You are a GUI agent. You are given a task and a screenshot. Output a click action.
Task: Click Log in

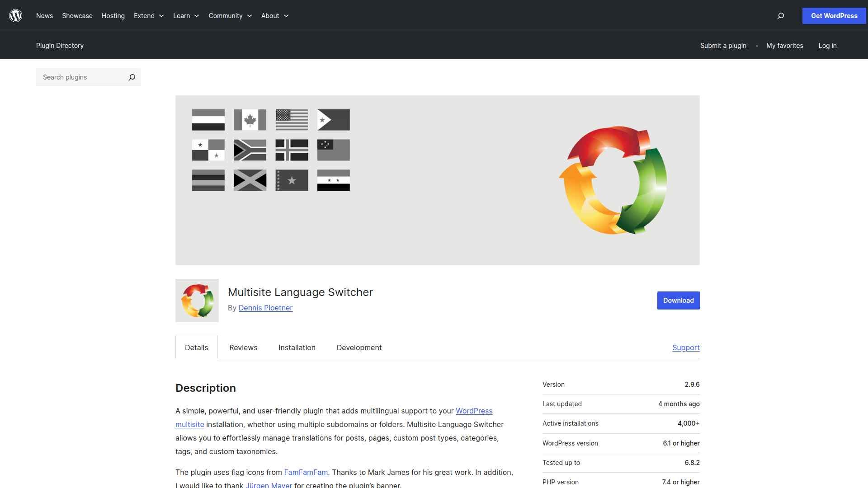[827, 46]
